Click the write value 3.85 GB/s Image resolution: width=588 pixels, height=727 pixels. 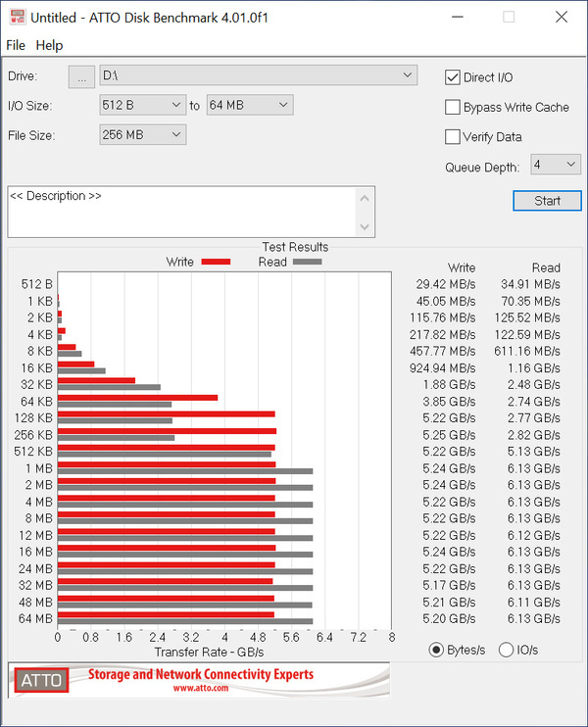pos(449,402)
